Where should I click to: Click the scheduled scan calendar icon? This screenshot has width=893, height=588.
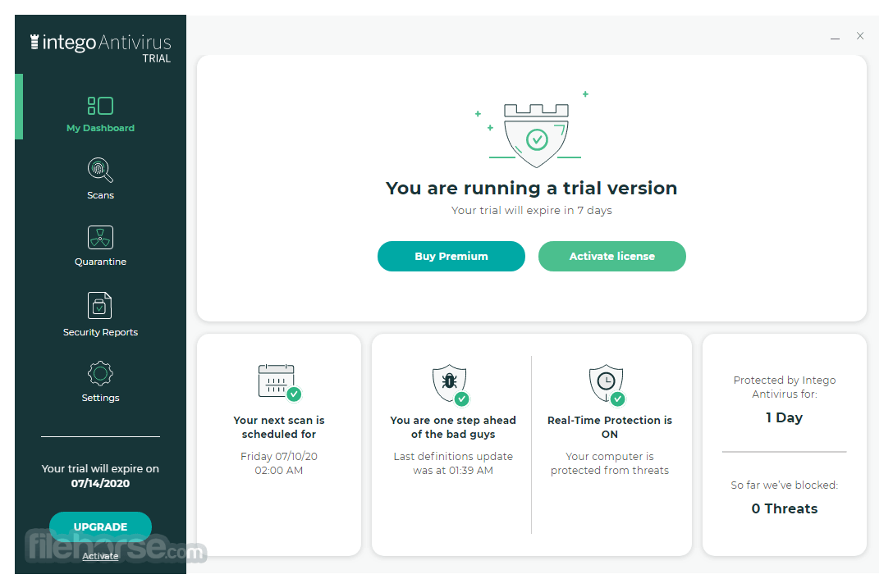pyautogui.click(x=280, y=382)
